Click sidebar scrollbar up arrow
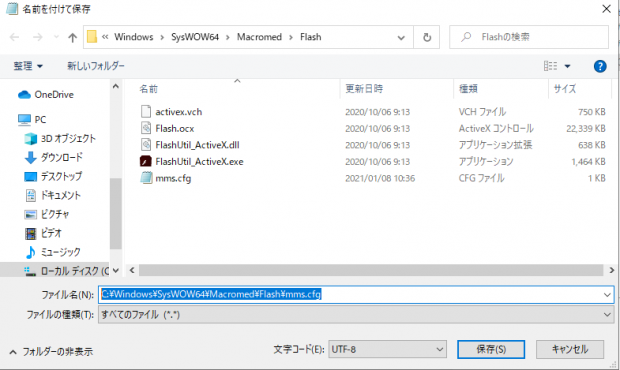620x370 pixels. click(115, 86)
